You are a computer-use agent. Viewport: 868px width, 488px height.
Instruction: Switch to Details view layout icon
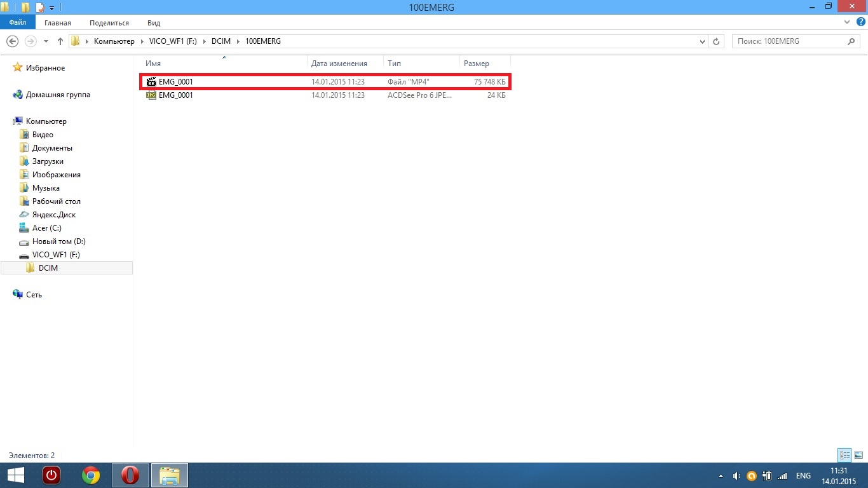click(x=844, y=455)
